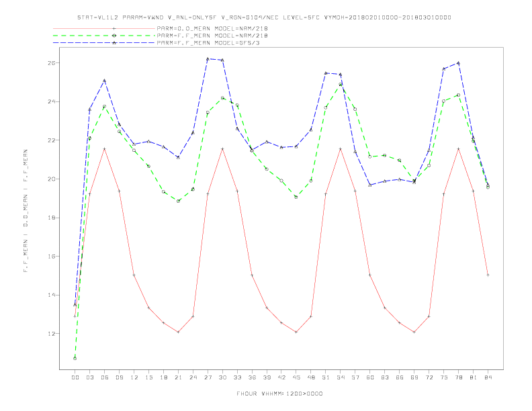Image resolution: width=532 pixels, height=411 pixels.
Task: Click the triangle marker on the blue legend line
Action: click(114, 43)
